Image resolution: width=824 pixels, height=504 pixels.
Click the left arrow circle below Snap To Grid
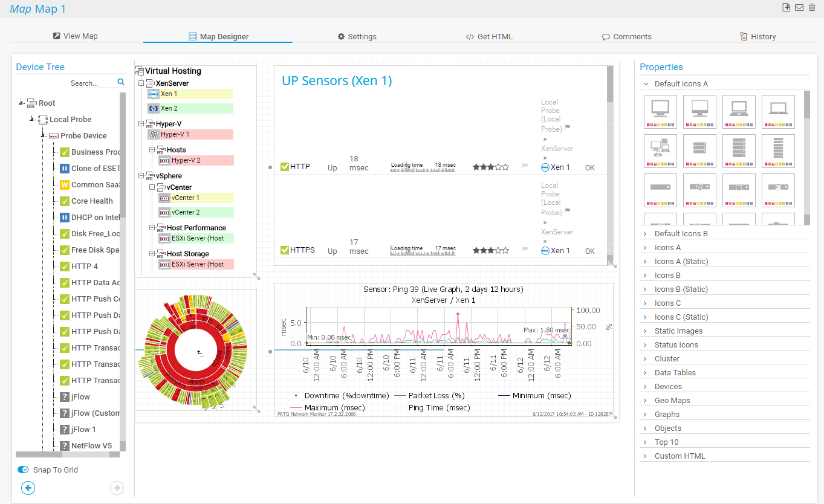pyautogui.click(x=27, y=488)
